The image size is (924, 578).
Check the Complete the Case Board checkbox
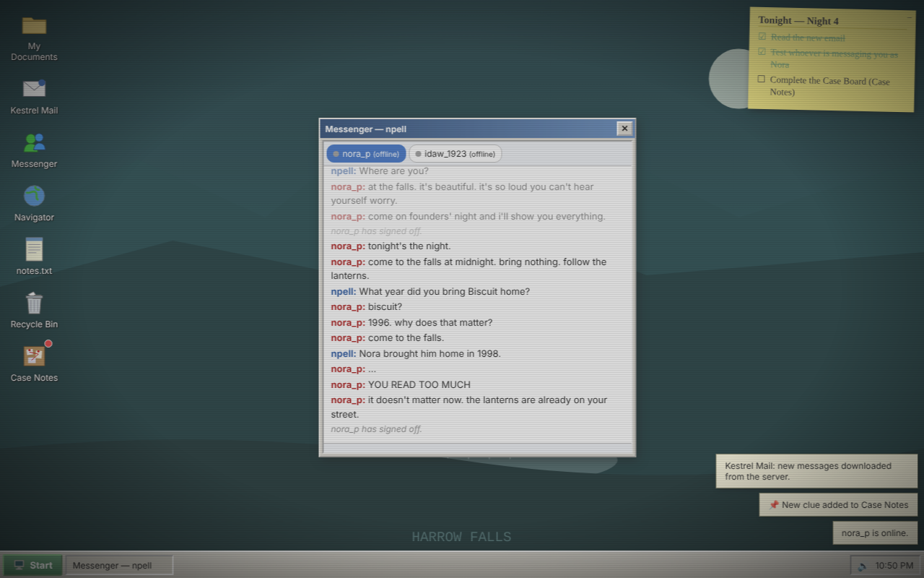click(x=761, y=79)
